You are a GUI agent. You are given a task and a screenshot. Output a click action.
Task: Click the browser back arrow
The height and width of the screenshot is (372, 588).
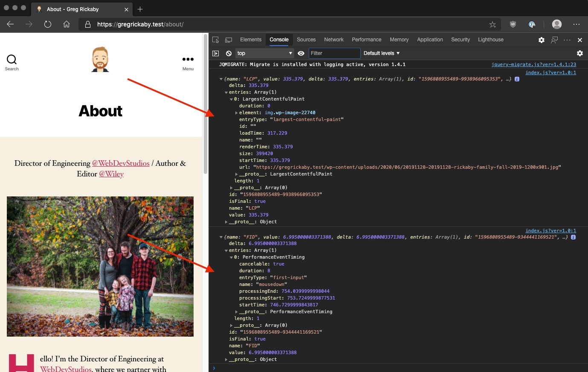coord(11,24)
